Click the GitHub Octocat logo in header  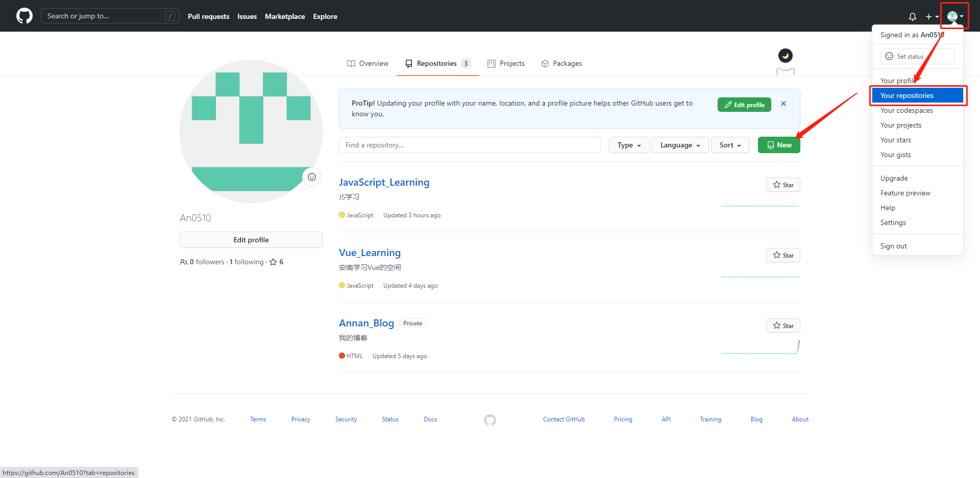[24, 16]
